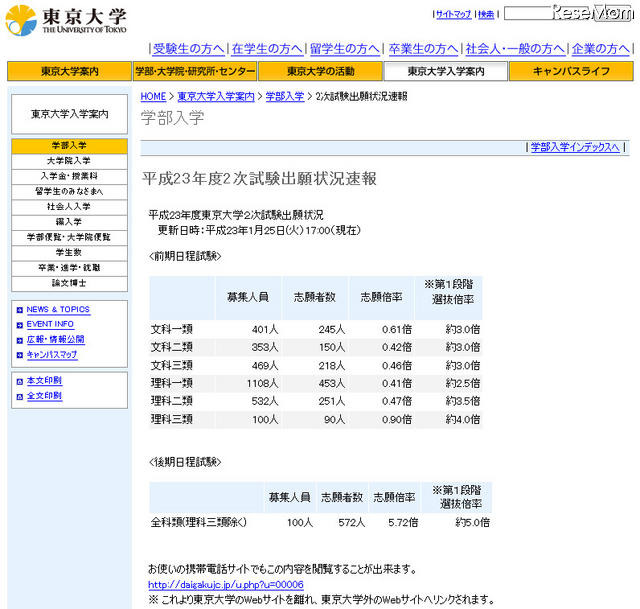Select 留学生のみなさまへ in sidebar menu
Image resolution: width=640 pixels, height=609 pixels.
point(69,192)
